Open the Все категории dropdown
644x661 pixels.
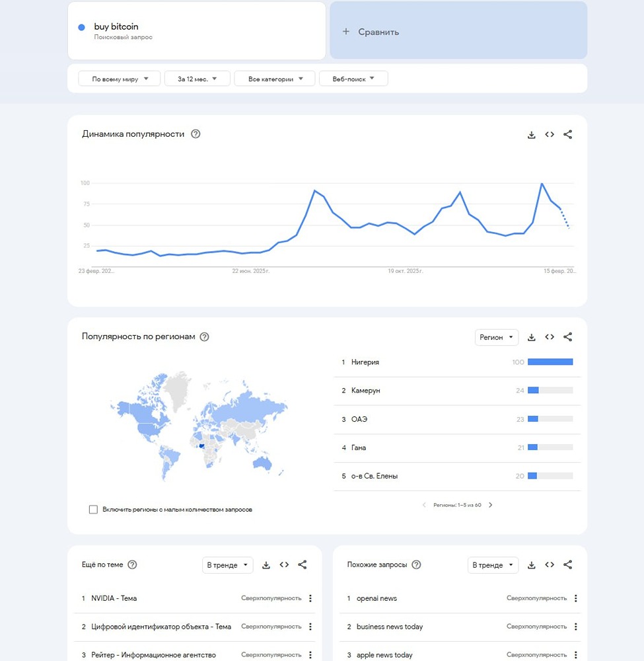click(275, 79)
